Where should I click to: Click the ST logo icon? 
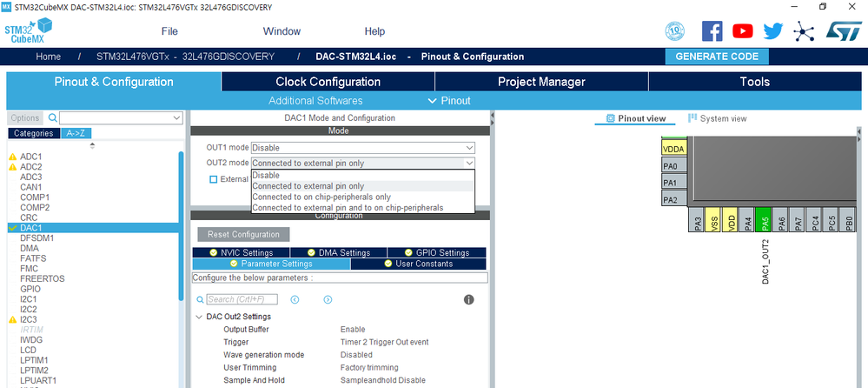[844, 31]
